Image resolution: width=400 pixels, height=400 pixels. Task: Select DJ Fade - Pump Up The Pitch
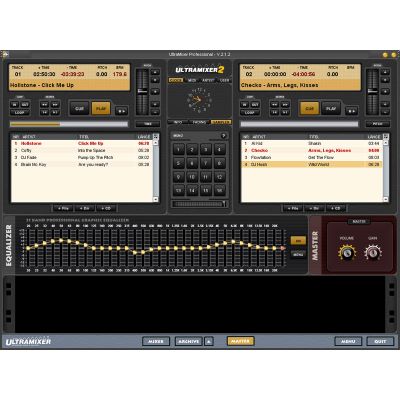pyautogui.click(x=82, y=157)
